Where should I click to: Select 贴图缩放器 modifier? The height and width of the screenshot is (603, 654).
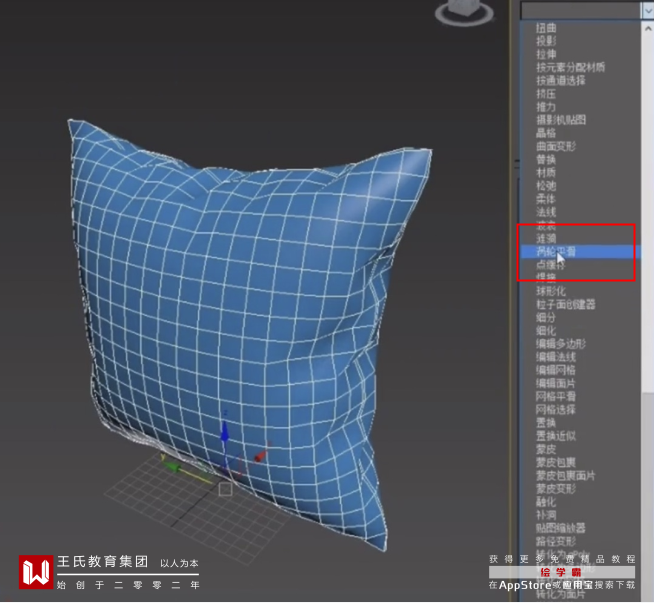coord(561,528)
